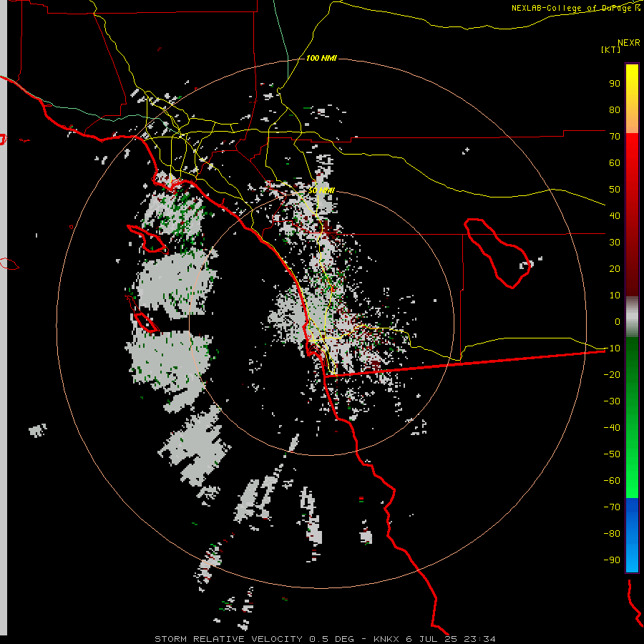
Task: Select the 100 NMI range ring label
Action: 321,58
